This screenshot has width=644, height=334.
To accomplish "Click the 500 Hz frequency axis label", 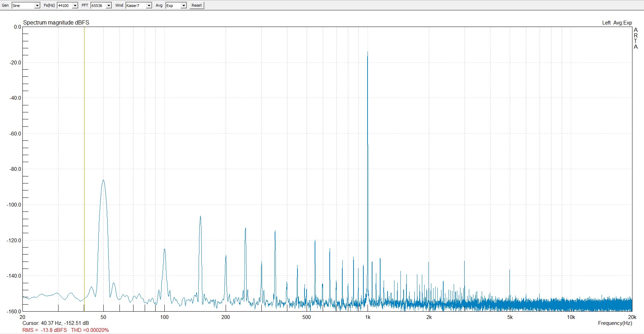I will (x=307, y=317).
